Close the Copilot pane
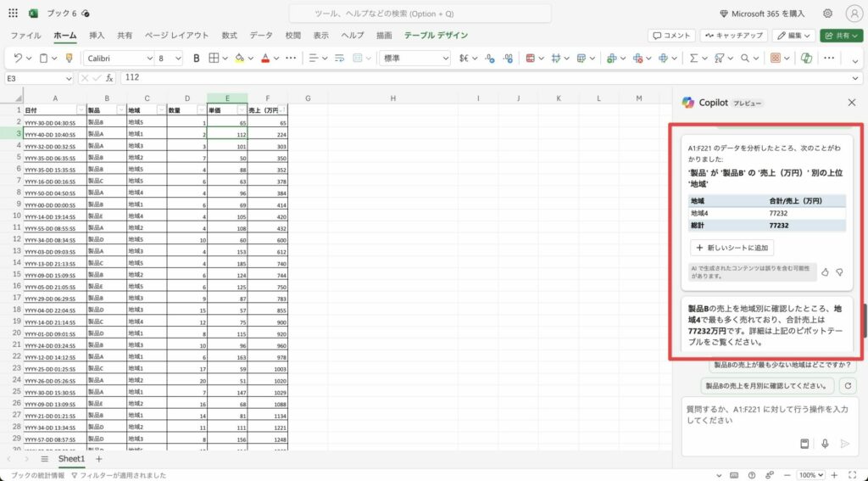Viewport: 868px width, 481px height. pos(852,103)
